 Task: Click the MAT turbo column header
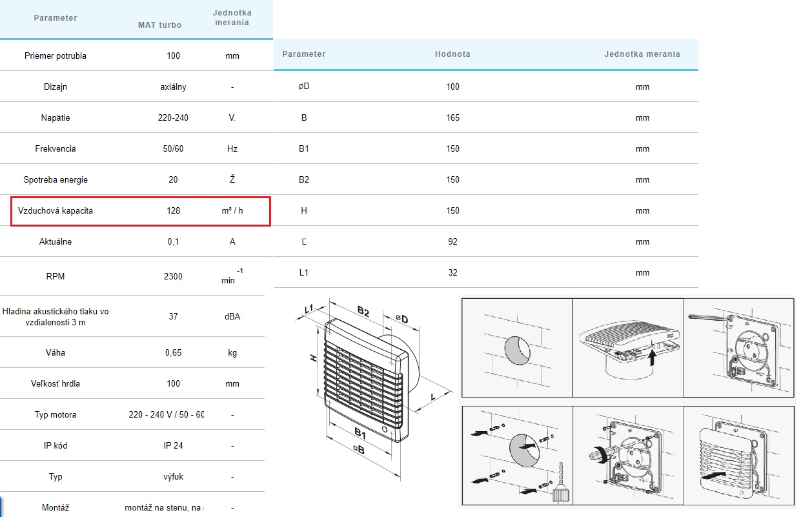click(159, 25)
